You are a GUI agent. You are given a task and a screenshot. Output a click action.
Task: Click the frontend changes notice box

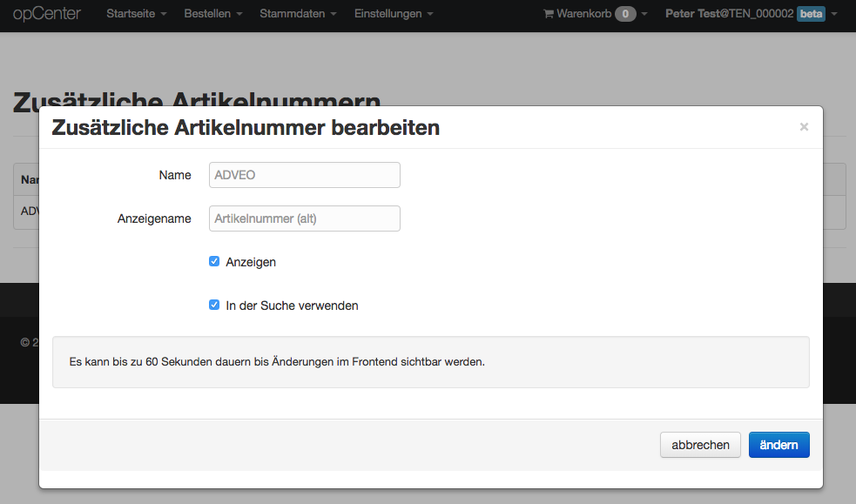pyautogui.click(x=433, y=361)
